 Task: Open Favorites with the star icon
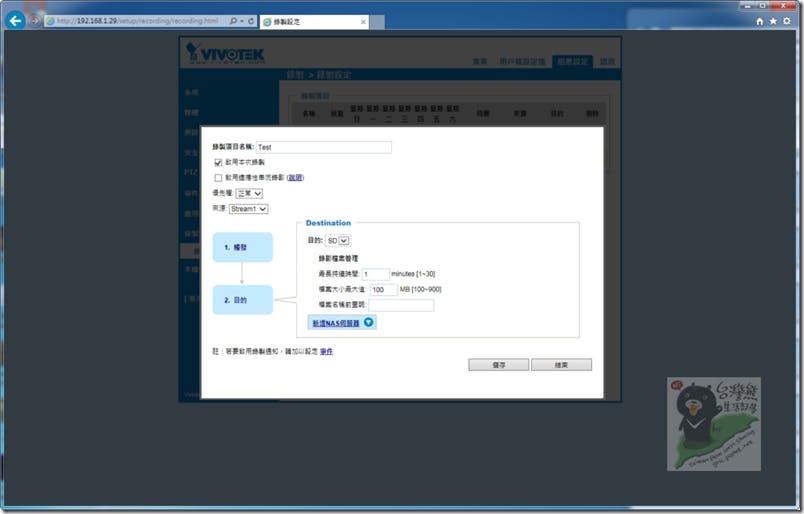click(773, 21)
